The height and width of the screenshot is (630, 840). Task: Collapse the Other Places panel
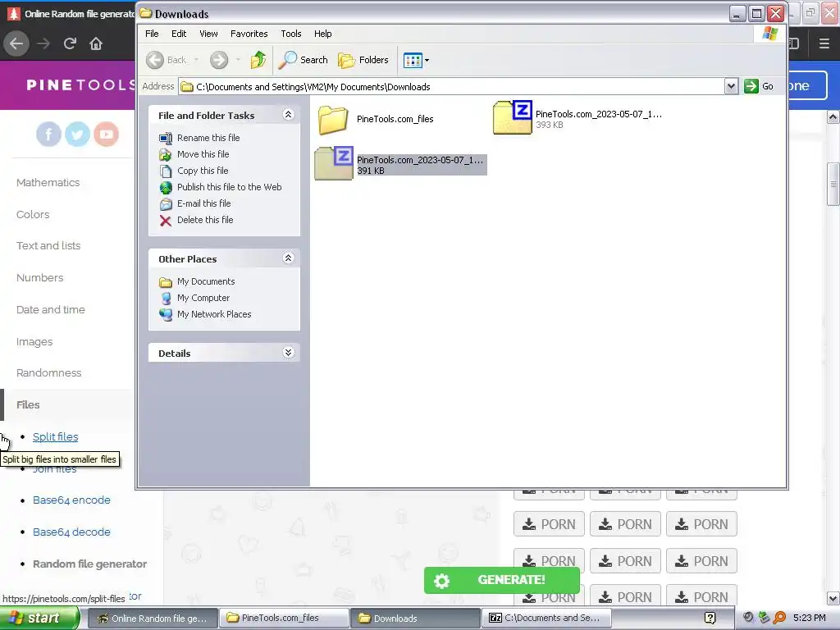288,258
